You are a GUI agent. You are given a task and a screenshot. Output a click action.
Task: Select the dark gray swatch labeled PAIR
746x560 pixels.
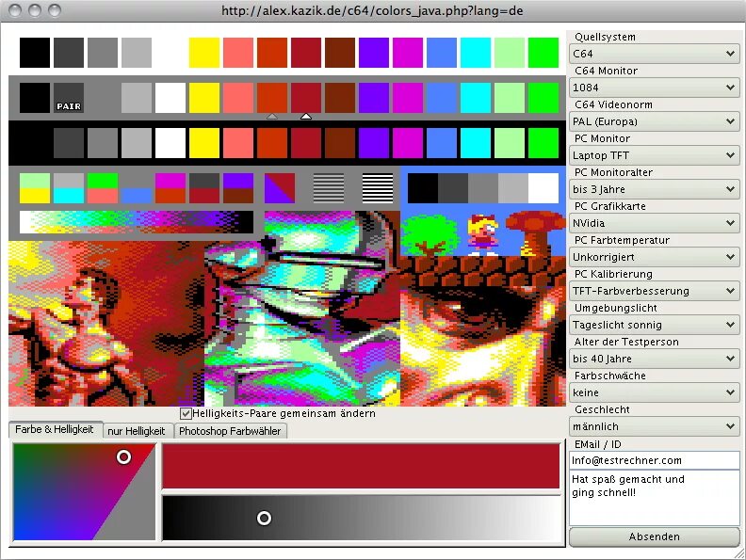69,98
